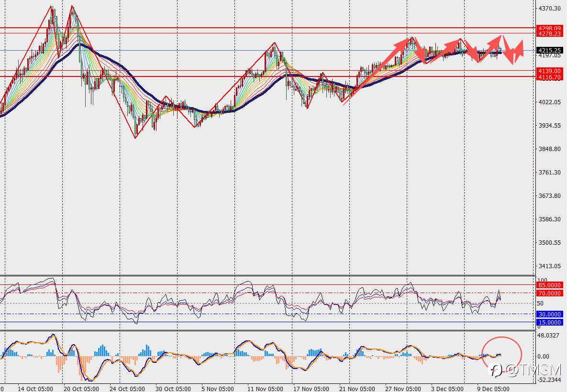Click the 3761.30 price axis label
The height and width of the screenshot is (392, 567).
point(550,172)
